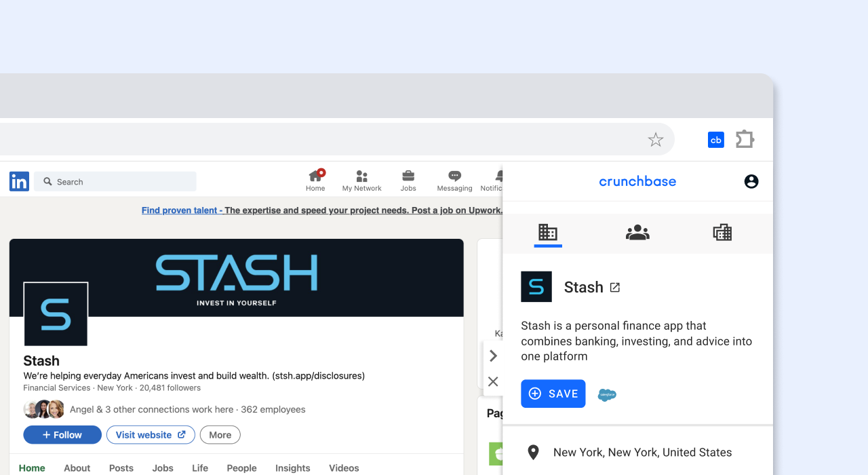Screen dimensions: 868x475
Task: Open the Crunchbase account profile icon
Action: tap(751, 181)
